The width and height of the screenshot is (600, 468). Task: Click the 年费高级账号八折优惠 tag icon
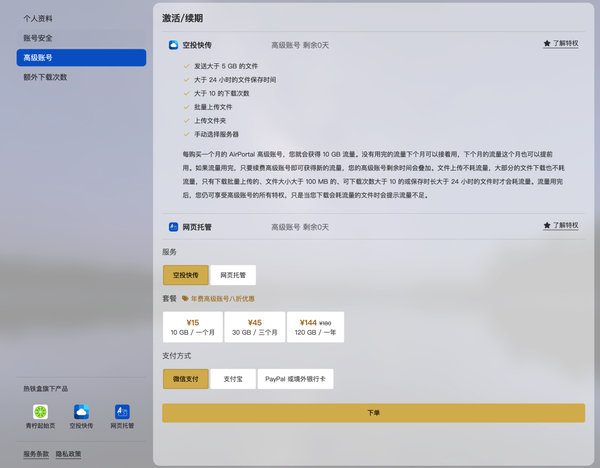click(x=185, y=298)
